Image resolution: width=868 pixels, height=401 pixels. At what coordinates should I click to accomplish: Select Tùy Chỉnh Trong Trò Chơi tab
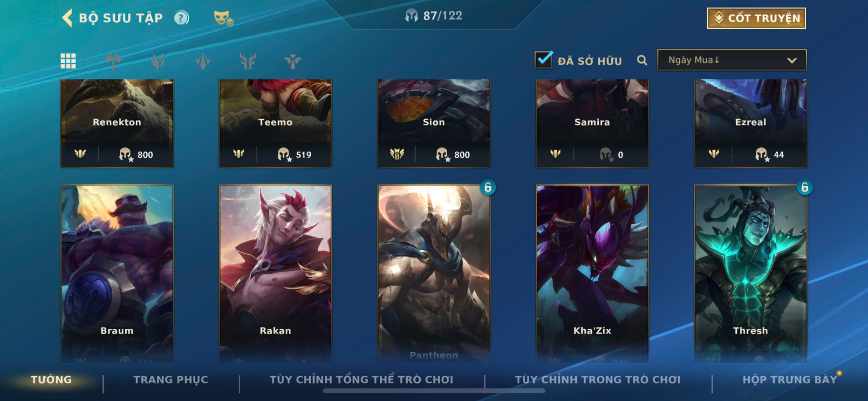click(x=597, y=379)
